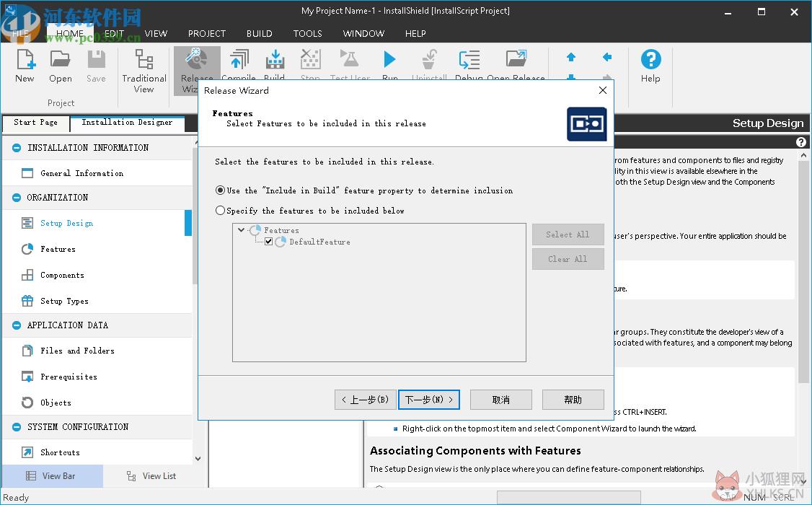Open the HELP menu in the menu bar
This screenshot has height=505, width=812.
(415, 34)
